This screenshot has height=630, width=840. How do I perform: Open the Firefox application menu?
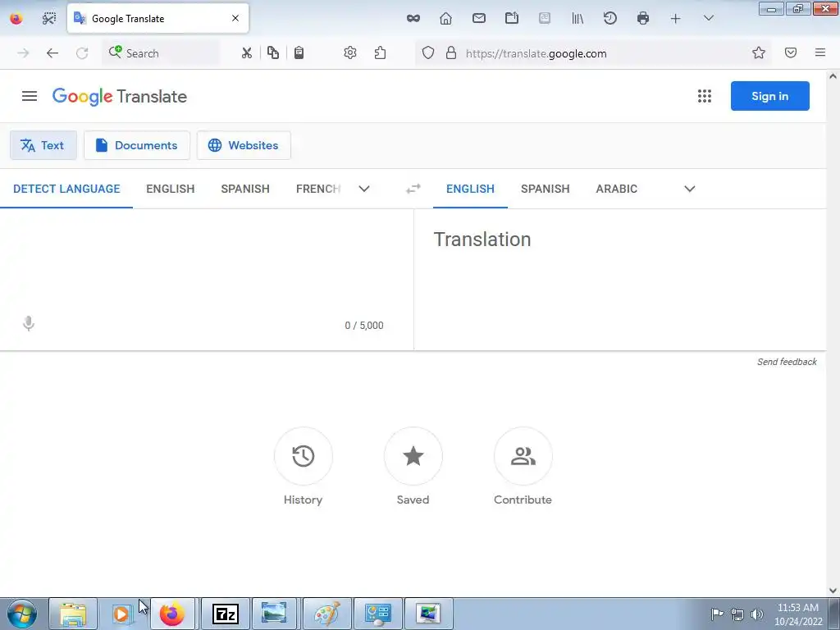click(x=820, y=52)
